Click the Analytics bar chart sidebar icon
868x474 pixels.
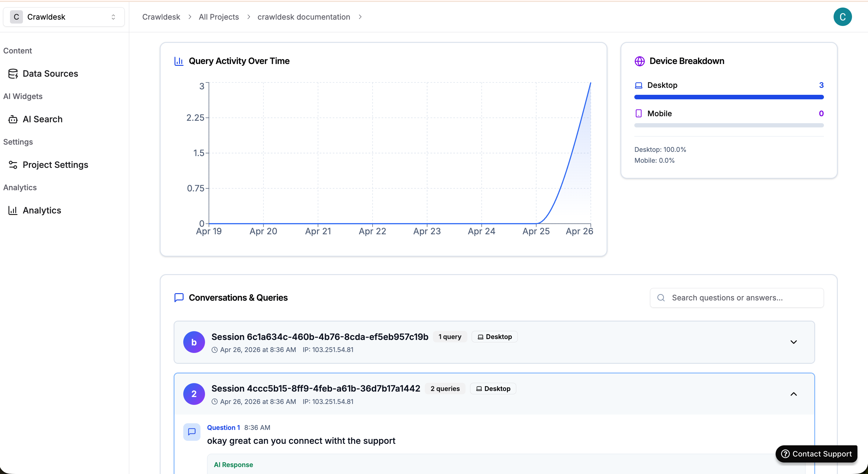[13, 210]
